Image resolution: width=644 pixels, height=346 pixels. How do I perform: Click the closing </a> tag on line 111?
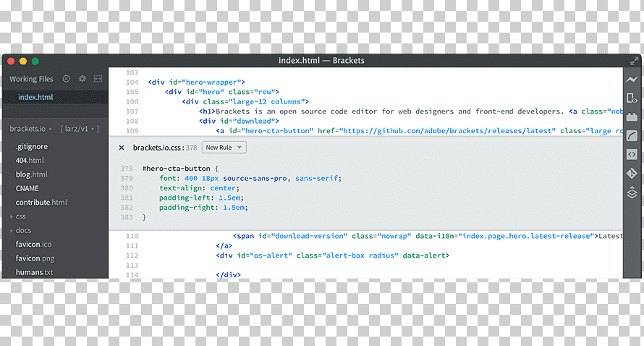[224, 245]
